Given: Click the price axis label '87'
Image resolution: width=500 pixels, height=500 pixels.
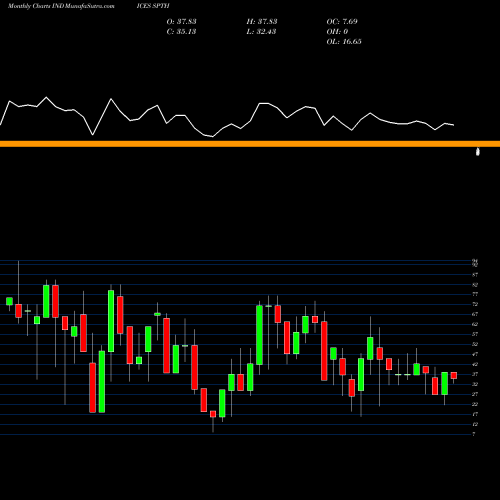Looking at the screenshot, I should (475, 275).
